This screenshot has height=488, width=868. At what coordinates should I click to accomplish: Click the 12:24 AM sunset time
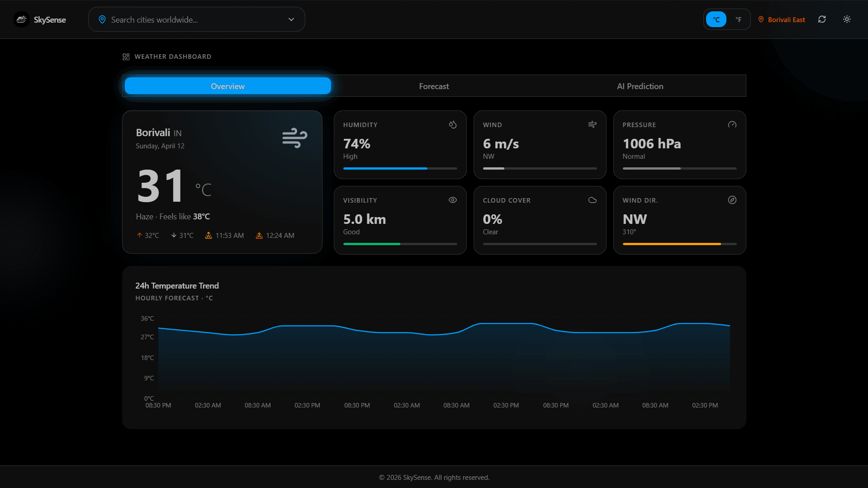280,235
